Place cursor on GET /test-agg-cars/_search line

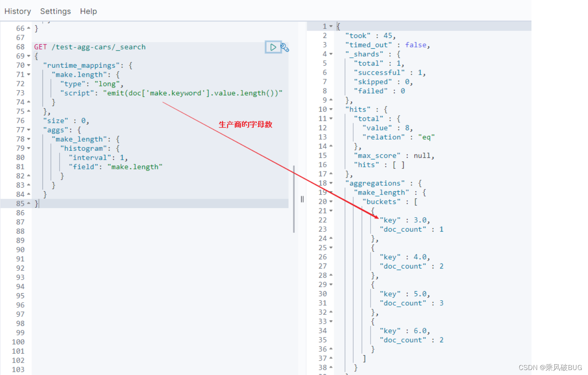[x=90, y=47]
